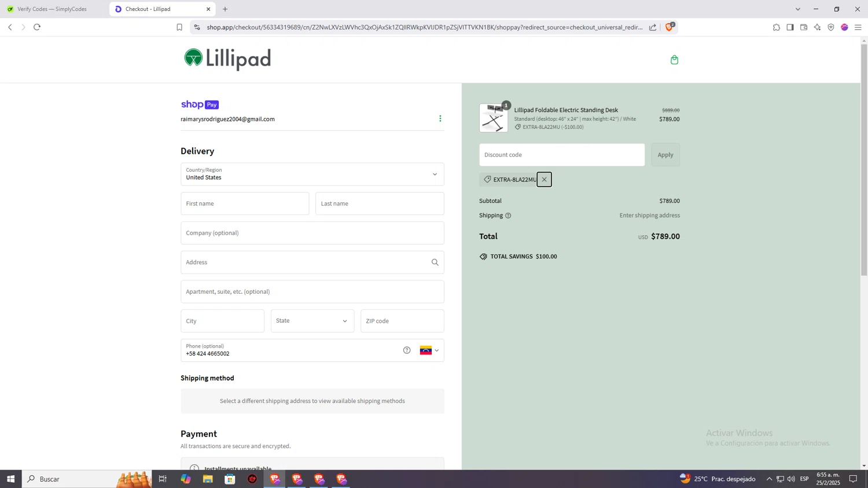The height and width of the screenshot is (488, 868).
Task: Open File Explorer from taskbar
Action: [x=208, y=479]
